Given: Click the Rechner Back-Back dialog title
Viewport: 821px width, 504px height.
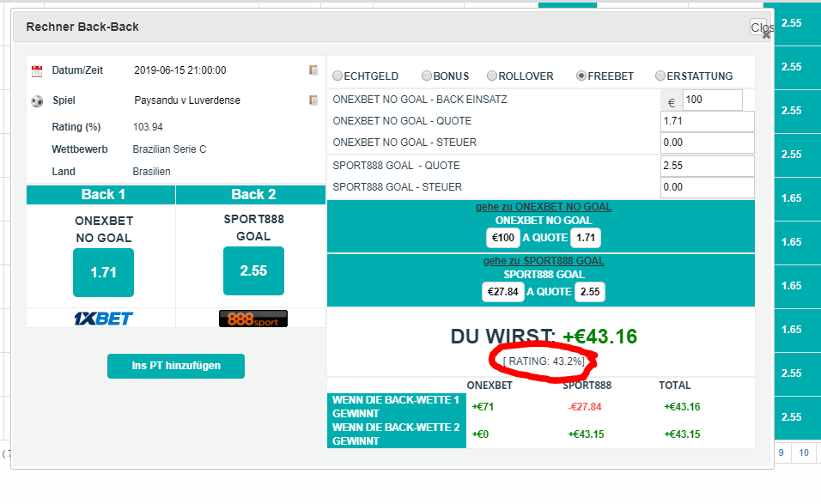Looking at the screenshot, I should tap(82, 27).
